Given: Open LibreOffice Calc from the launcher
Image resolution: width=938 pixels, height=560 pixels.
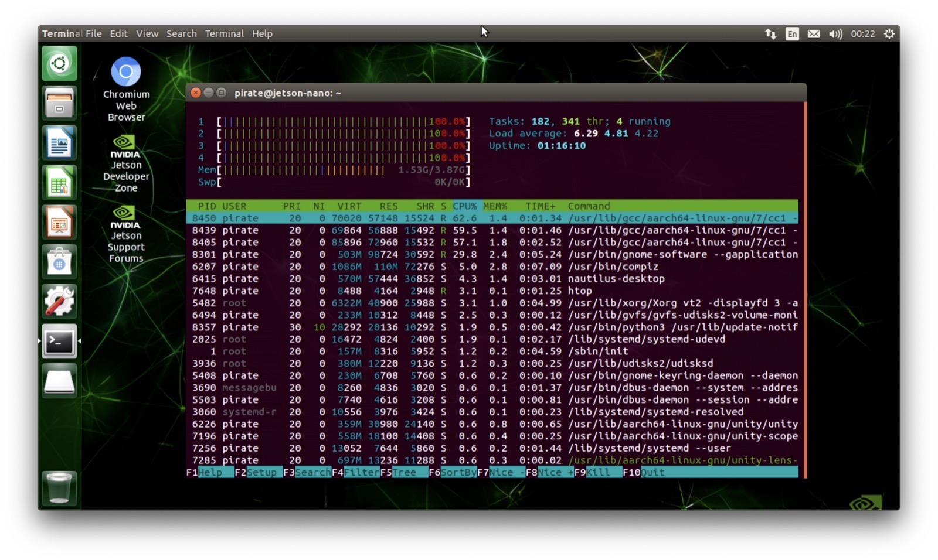Looking at the screenshot, I should click(x=59, y=182).
